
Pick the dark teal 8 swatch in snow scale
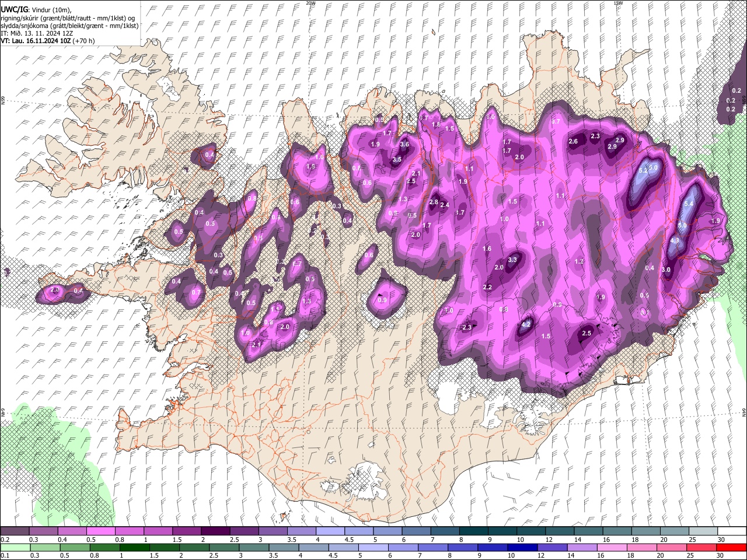(474, 531)
